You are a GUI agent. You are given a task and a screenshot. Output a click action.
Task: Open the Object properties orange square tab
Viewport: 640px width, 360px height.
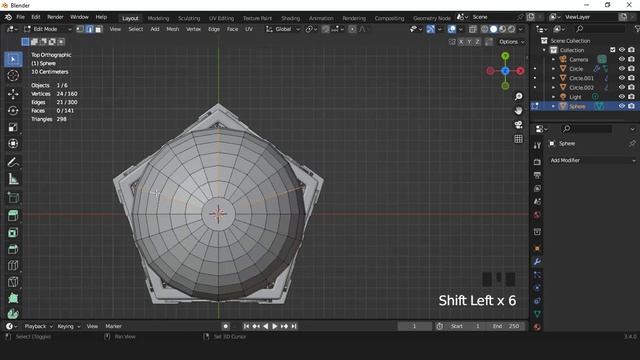537,248
